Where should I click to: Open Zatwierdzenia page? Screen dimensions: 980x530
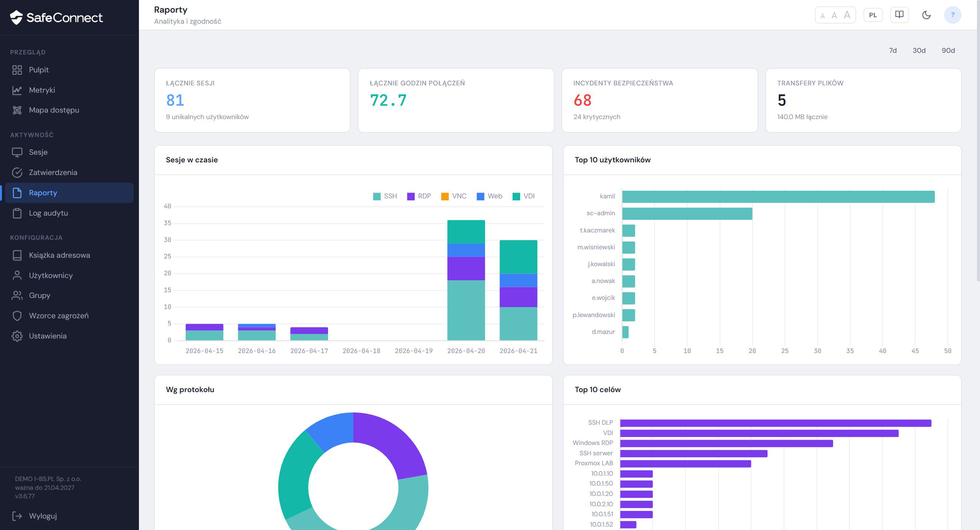pos(69,172)
